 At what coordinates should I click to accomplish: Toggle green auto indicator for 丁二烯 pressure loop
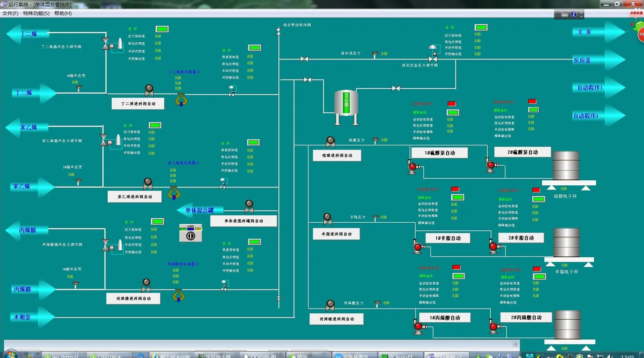(162, 29)
